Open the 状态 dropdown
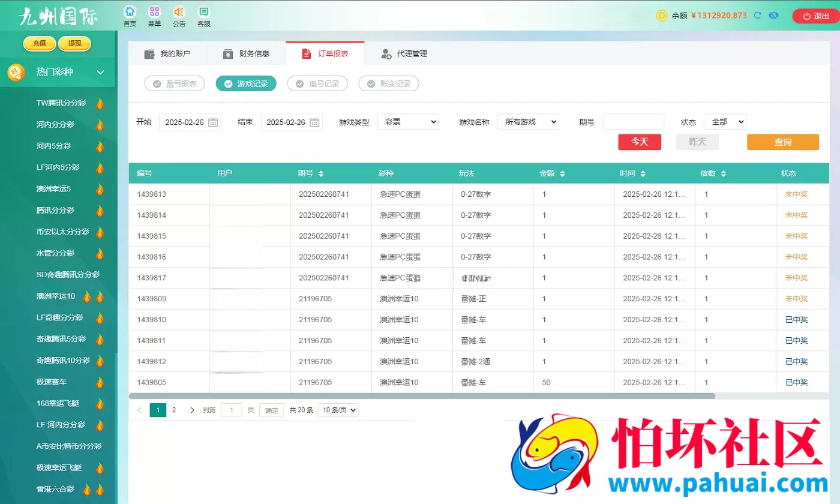Screen dimensions: 840x504 pyautogui.click(x=725, y=122)
